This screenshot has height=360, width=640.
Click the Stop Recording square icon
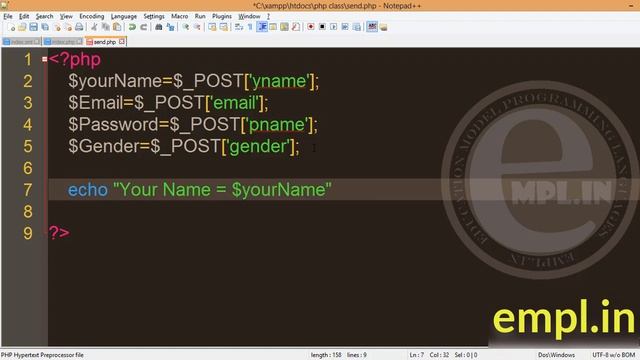click(x=322, y=27)
